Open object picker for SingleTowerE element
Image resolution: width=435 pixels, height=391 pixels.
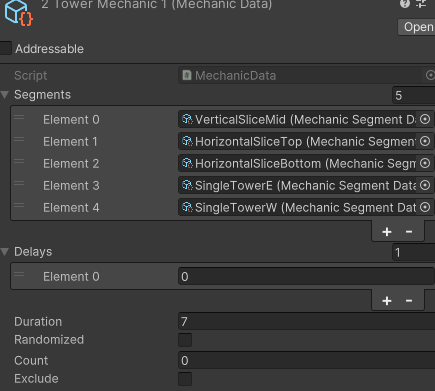coord(425,185)
